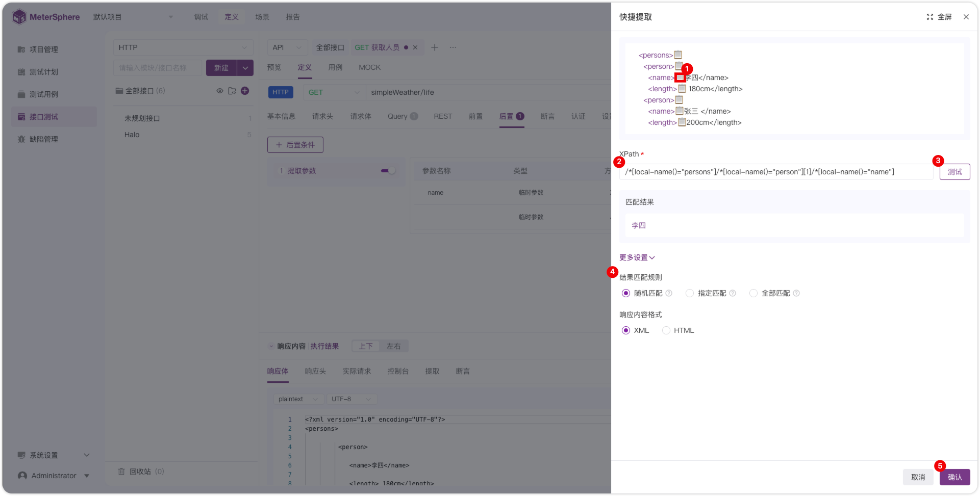Click the 测试 button
This screenshot has height=496, width=980.
pos(954,172)
